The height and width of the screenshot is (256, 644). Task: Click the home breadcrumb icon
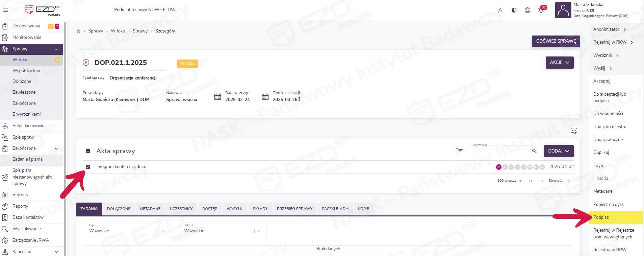click(x=78, y=31)
